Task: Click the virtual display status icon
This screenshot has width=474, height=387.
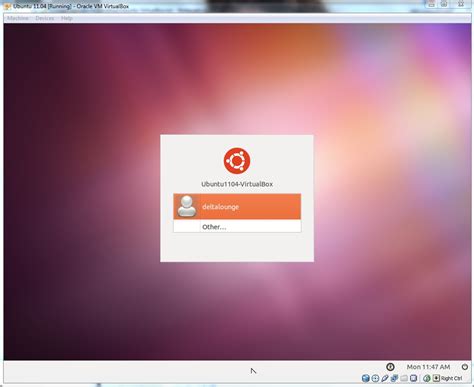Action: 414,378
